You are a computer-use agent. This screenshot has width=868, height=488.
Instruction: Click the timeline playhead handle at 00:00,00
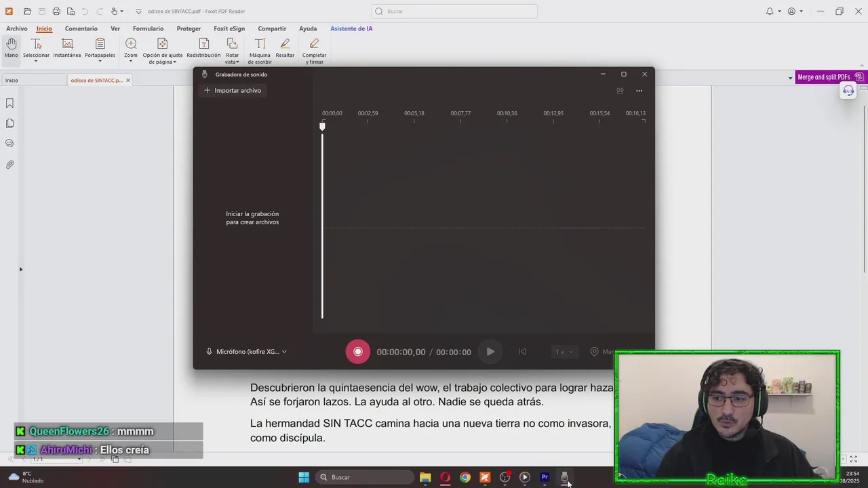(x=322, y=126)
